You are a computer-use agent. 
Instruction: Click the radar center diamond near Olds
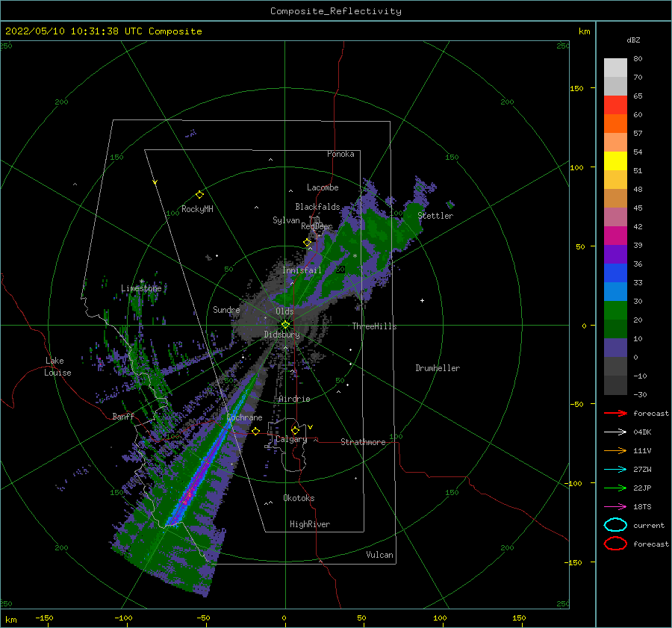coord(285,325)
